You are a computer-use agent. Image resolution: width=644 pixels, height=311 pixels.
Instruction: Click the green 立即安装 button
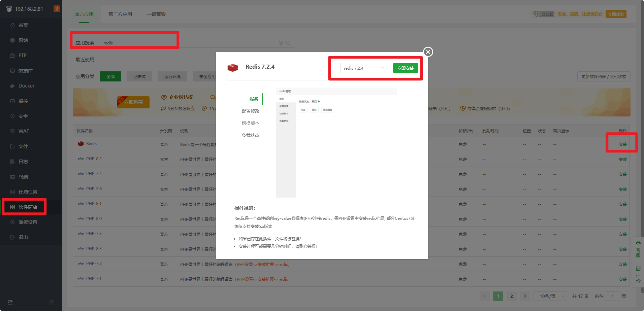(406, 68)
